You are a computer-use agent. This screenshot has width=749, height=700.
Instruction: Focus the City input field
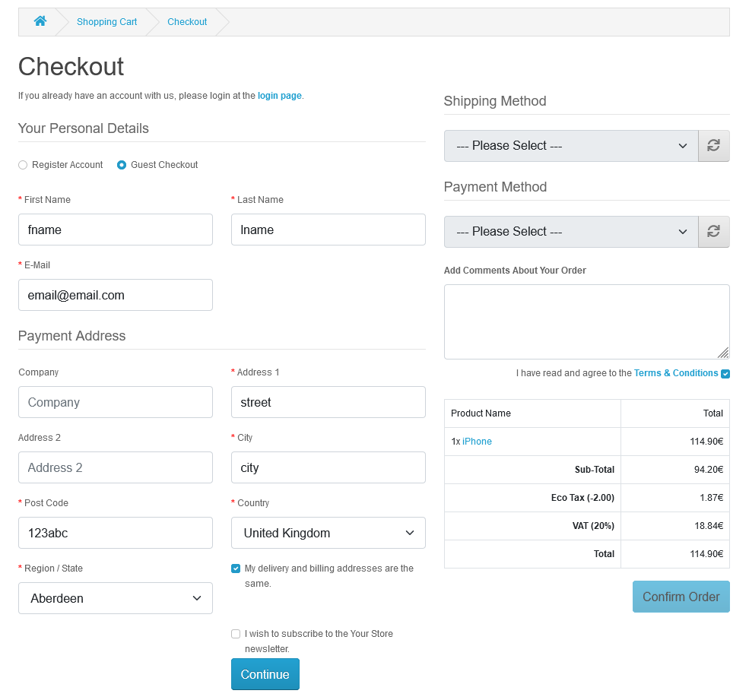[x=328, y=467]
